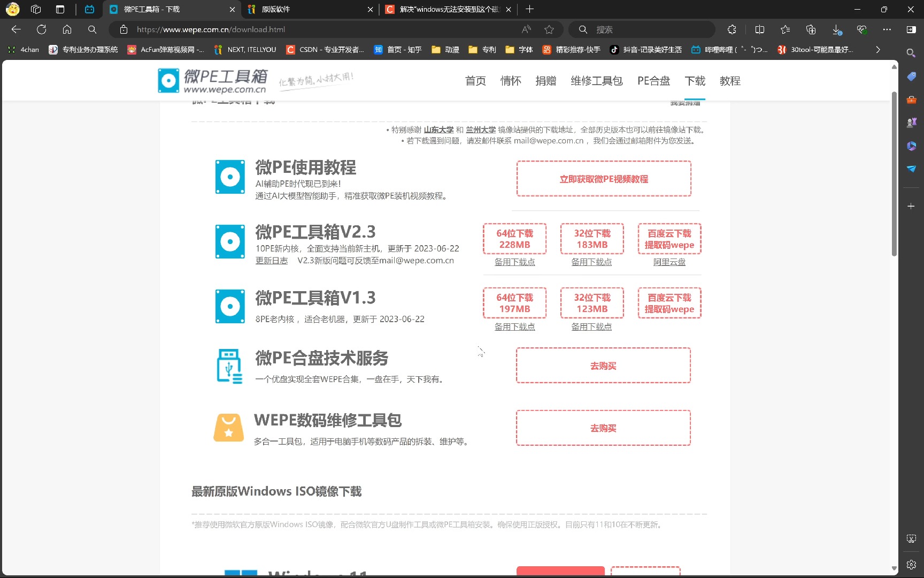This screenshot has height=578, width=924.
Task: Download V2.3 64位 228MB
Action: (x=514, y=239)
